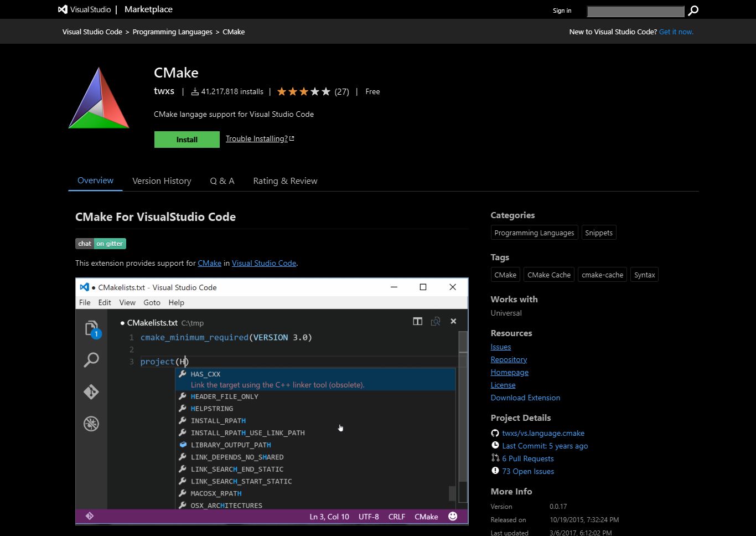Screen dimensions: 756x536
Task: Click Visual Studio Code breadcrumb link
Action: [x=92, y=32]
